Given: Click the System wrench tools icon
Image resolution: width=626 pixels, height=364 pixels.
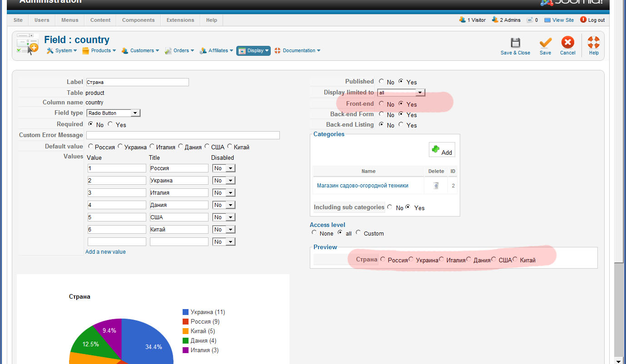Looking at the screenshot, I should (50, 50).
